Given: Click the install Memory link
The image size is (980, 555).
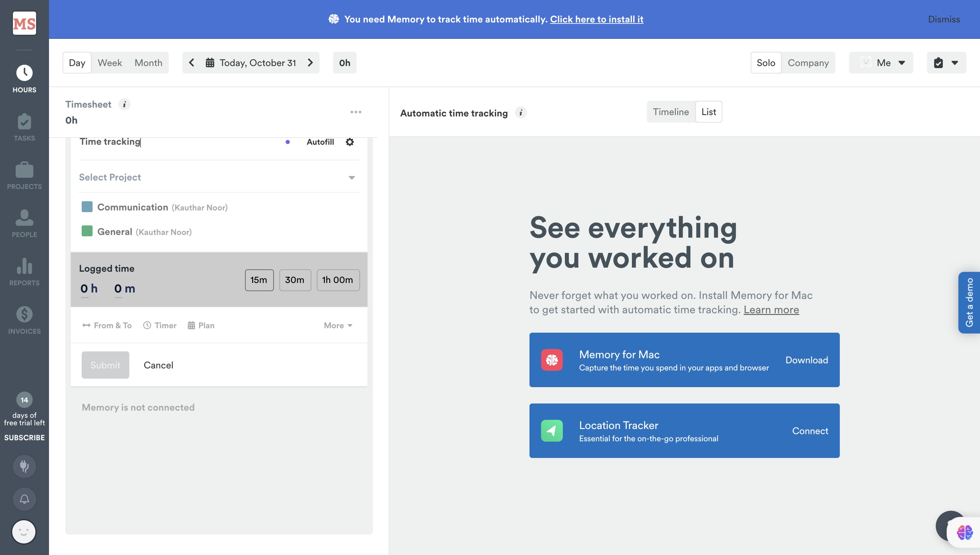Looking at the screenshot, I should pos(597,19).
